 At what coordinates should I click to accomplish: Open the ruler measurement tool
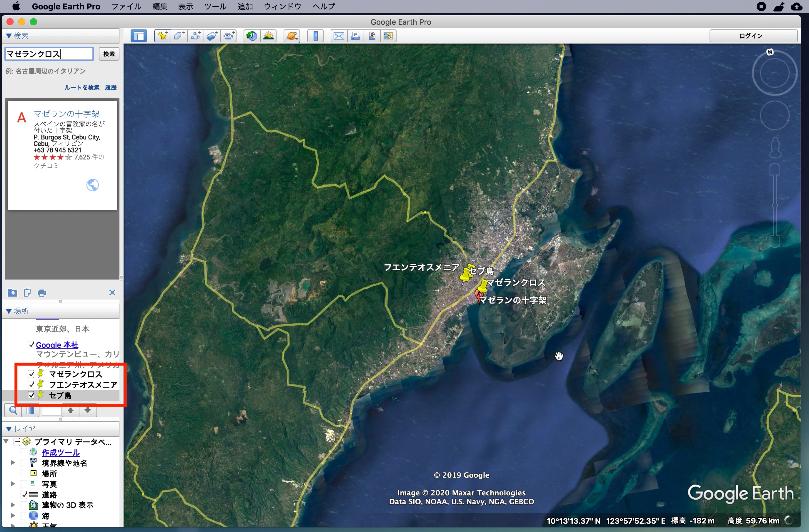pyautogui.click(x=315, y=36)
